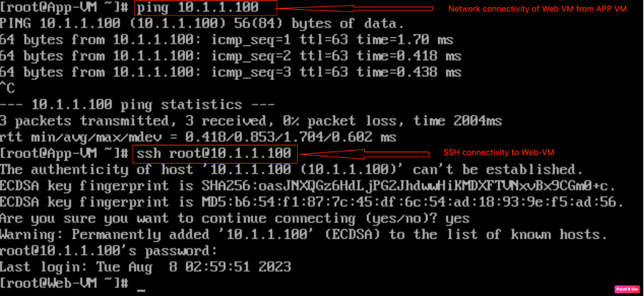Viewport: 644px width, 296px height.
Task: Click the boxed ping 10.1.1.100 command
Action: (x=195, y=9)
